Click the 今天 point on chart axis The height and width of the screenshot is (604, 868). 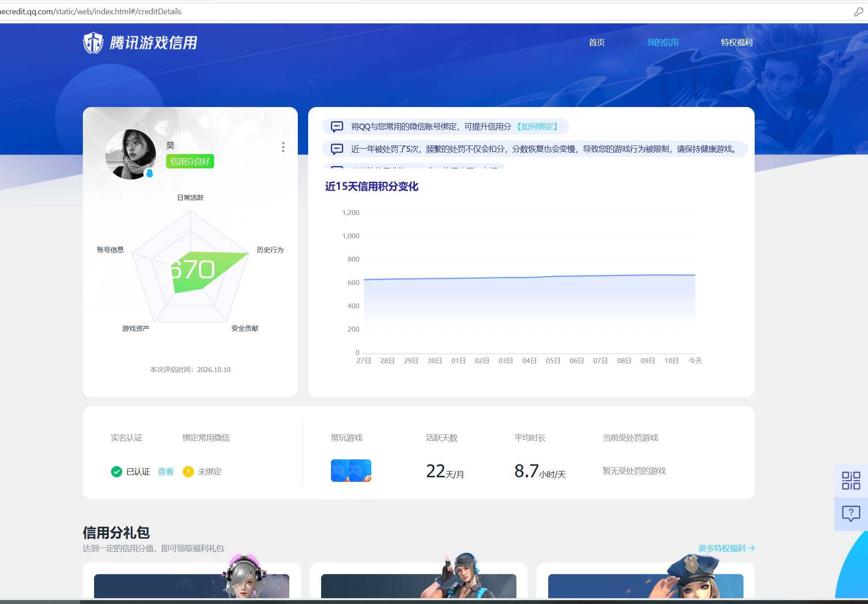click(x=695, y=361)
